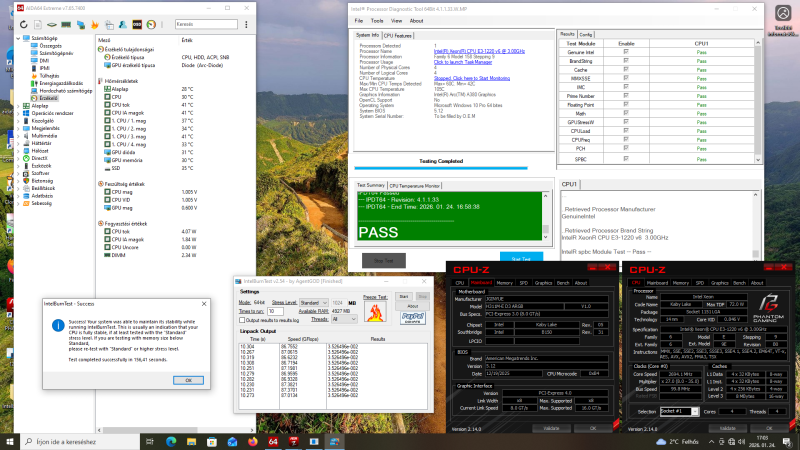Image resolution: width=800 pixels, height=450 pixels.
Task: Click the AIDA64 network computer toolbar icon
Action: [81, 24]
